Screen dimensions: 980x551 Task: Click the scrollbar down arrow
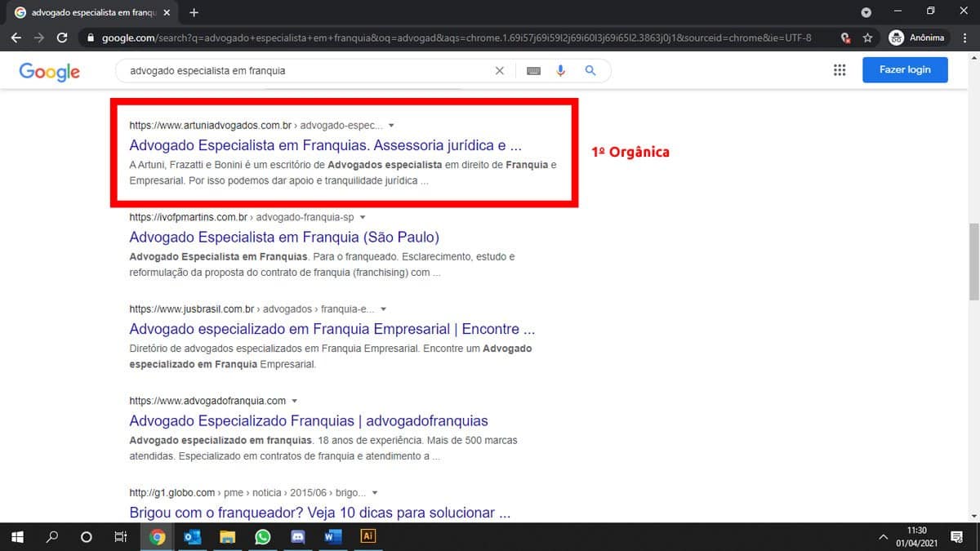pos(973,516)
